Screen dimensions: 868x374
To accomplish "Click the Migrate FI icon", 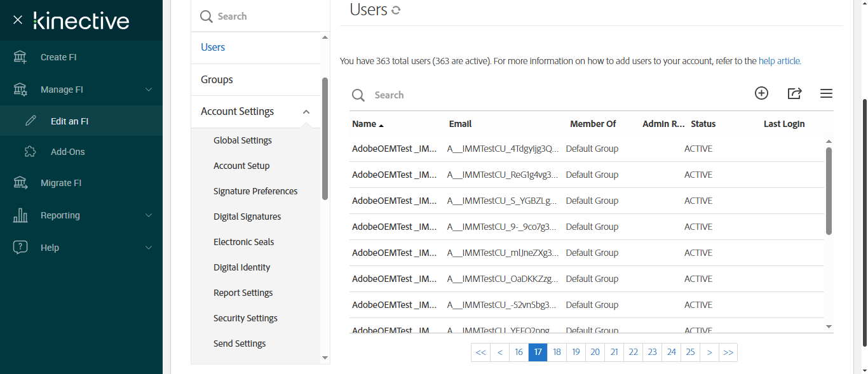I will 20,183.
